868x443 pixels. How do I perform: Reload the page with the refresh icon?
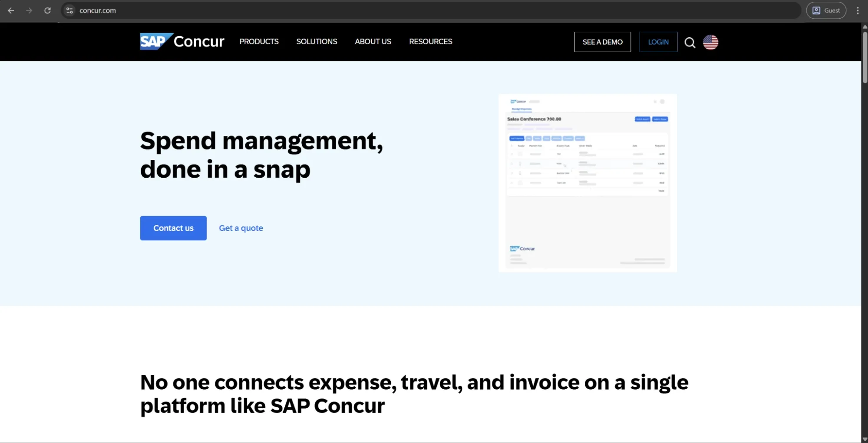pos(48,10)
